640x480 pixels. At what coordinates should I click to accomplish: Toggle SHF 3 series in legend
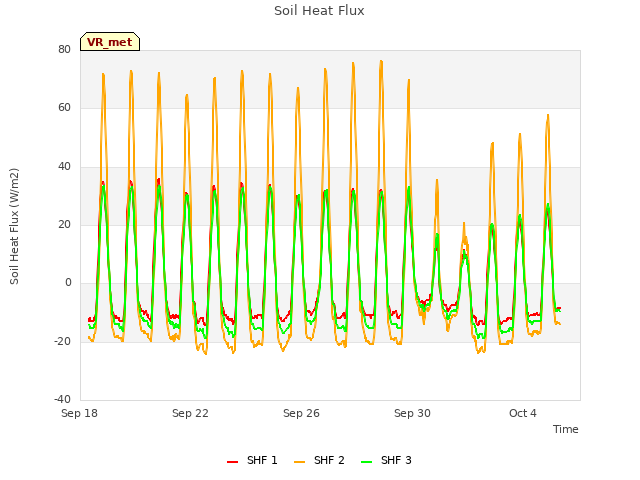tap(386, 460)
